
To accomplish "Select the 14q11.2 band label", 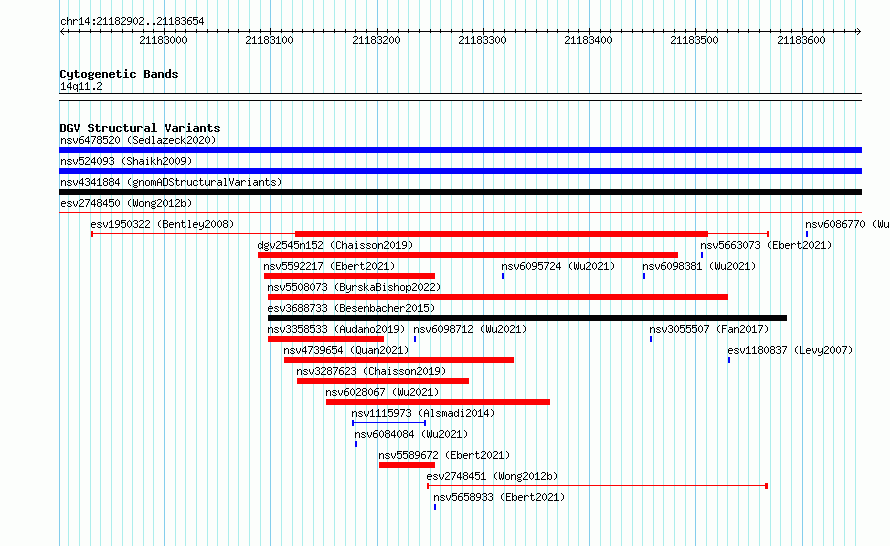I will [81, 87].
